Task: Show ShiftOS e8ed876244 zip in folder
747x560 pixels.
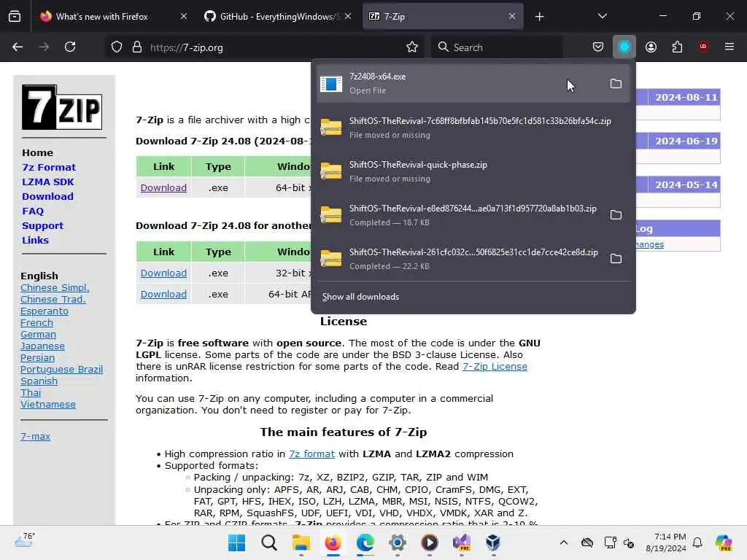Action: click(616, 215)
